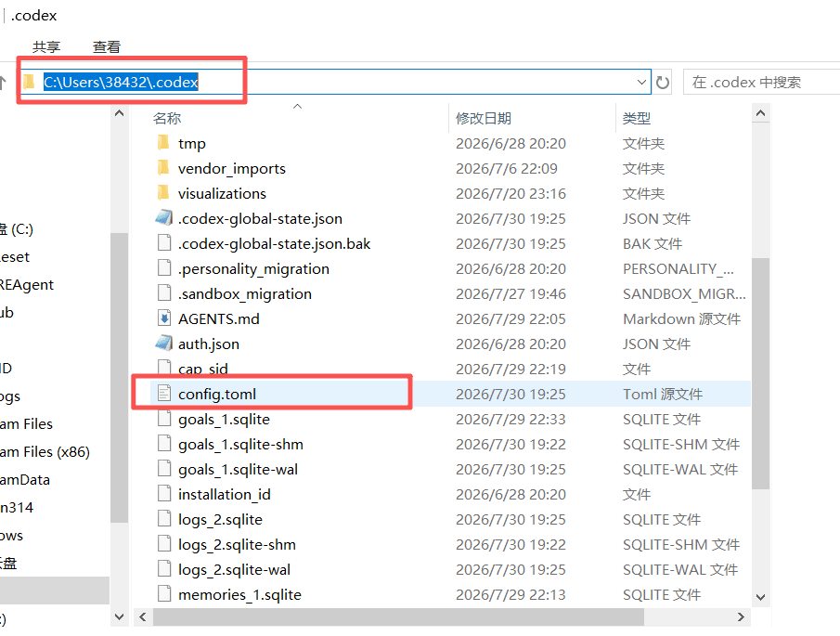Select the logs_2.sqlite-wal file name

(x=234, y=569)
